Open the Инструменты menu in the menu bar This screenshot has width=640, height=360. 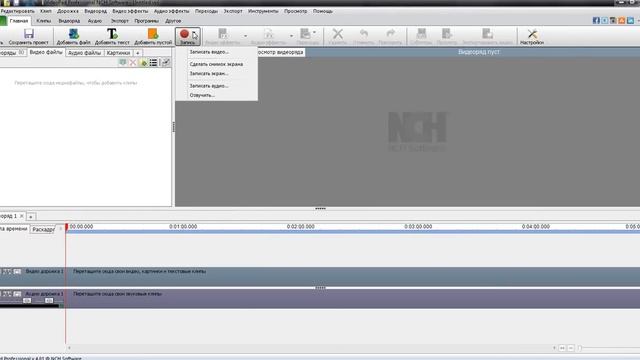263,11
